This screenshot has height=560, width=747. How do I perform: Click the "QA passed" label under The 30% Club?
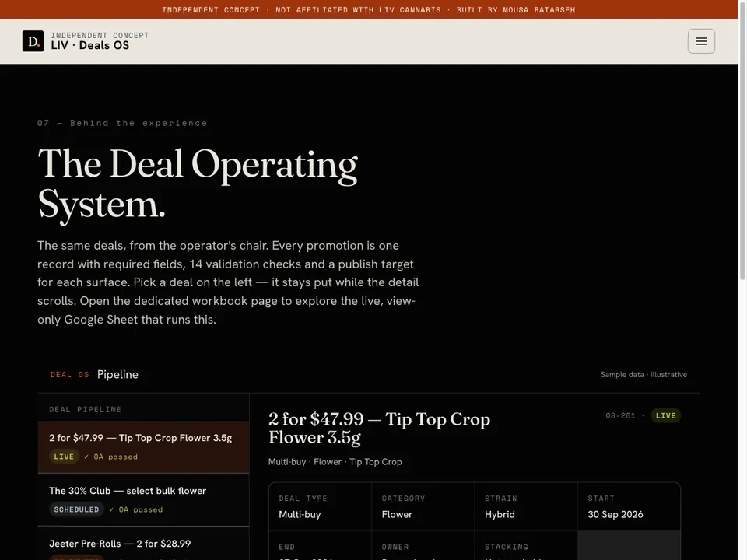click(x=136, y=509)
